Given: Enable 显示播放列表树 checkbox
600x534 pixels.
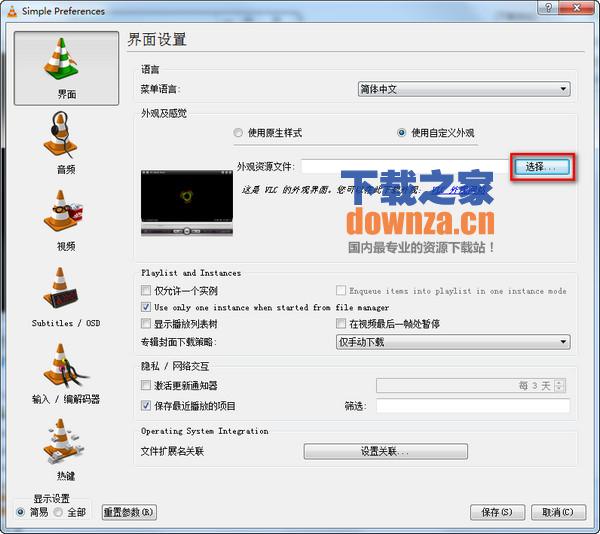Looking at the screenshot, I should (x=146, y=324).
